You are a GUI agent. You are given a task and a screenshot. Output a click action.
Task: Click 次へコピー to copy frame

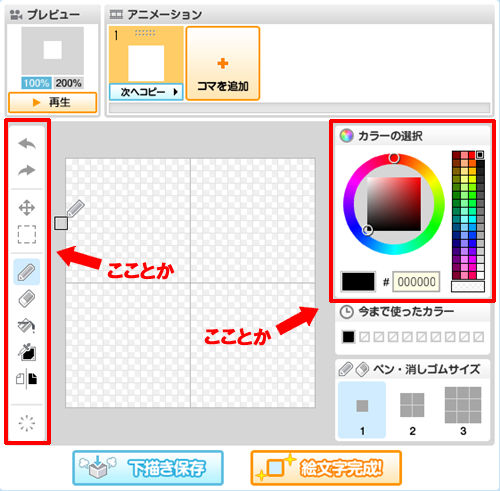click(146, 92)
